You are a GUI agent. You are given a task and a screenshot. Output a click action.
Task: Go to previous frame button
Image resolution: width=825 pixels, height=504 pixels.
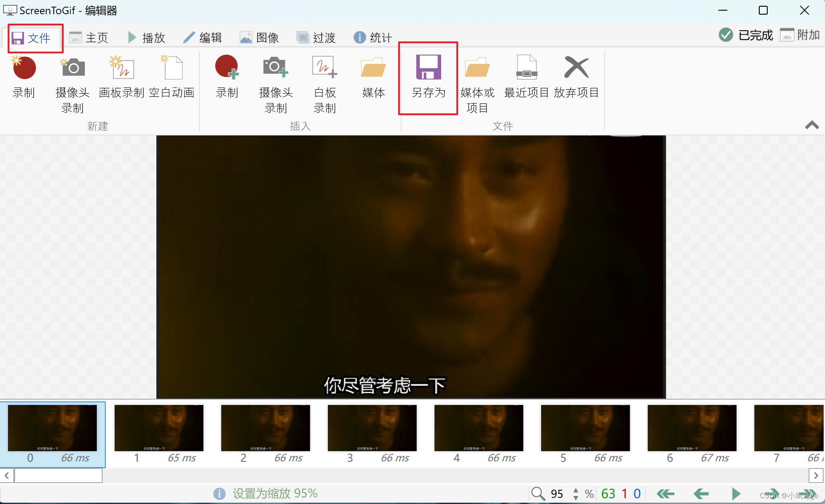pos(701,494)
